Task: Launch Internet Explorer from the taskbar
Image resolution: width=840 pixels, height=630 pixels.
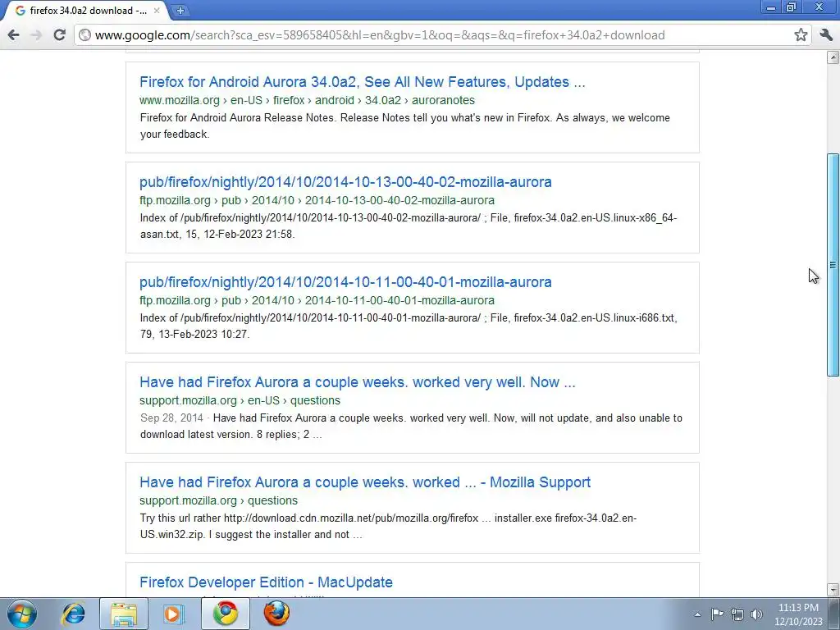Action: [x=73, y=614]
